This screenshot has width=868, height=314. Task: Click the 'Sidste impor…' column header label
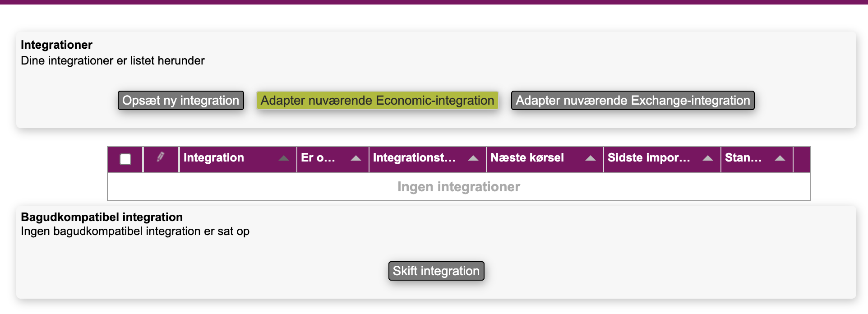point(649,158)
